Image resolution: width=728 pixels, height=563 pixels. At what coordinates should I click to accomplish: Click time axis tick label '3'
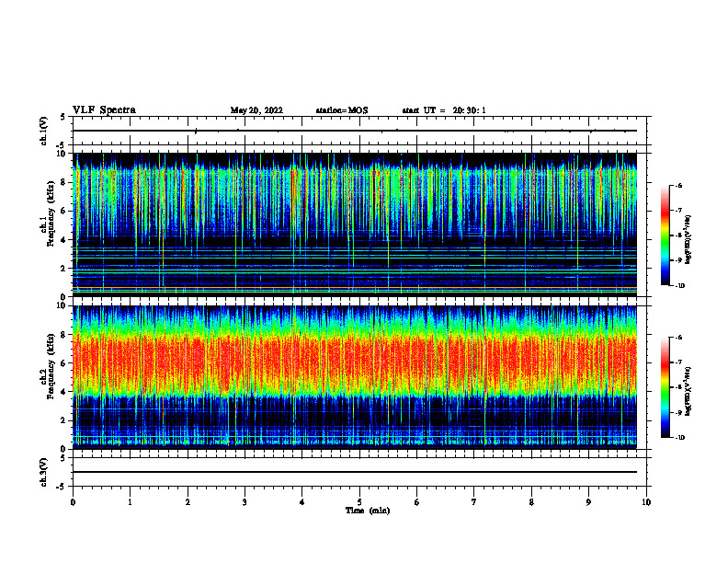coord(245,502)
